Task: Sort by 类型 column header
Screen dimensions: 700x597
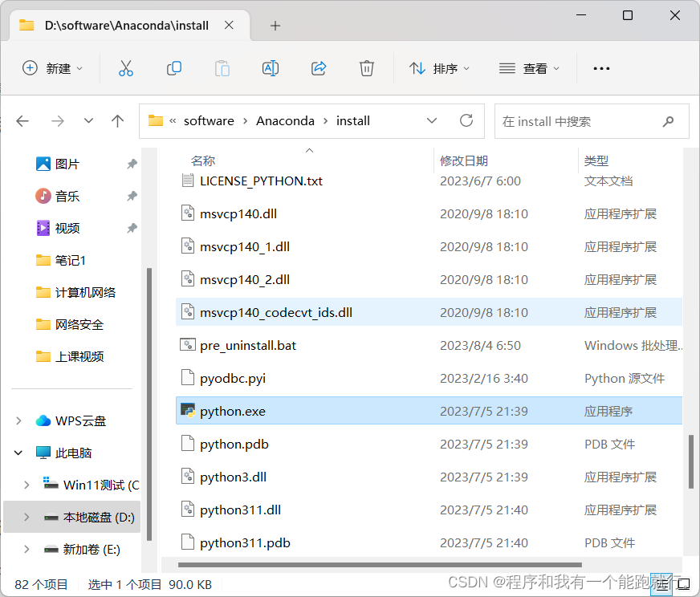Action: pos(596,160)
